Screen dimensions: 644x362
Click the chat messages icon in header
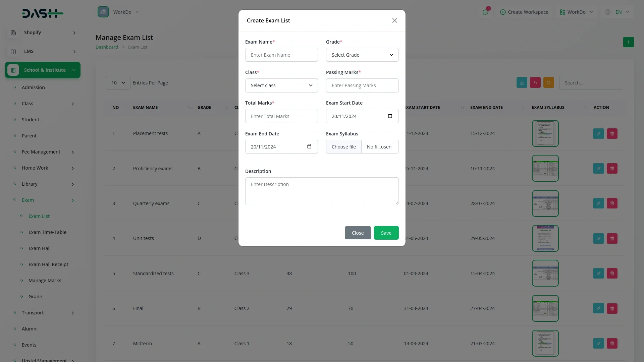(485, 12)
